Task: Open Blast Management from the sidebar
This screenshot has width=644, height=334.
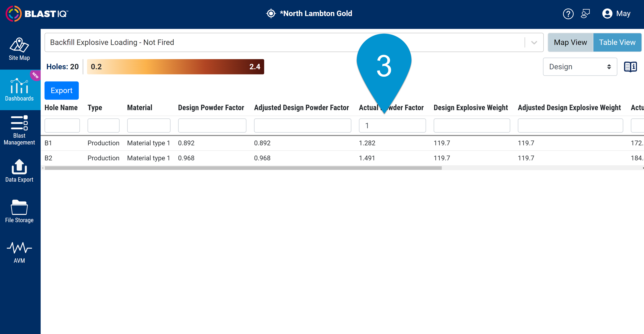Action: [x=19, y=130]
